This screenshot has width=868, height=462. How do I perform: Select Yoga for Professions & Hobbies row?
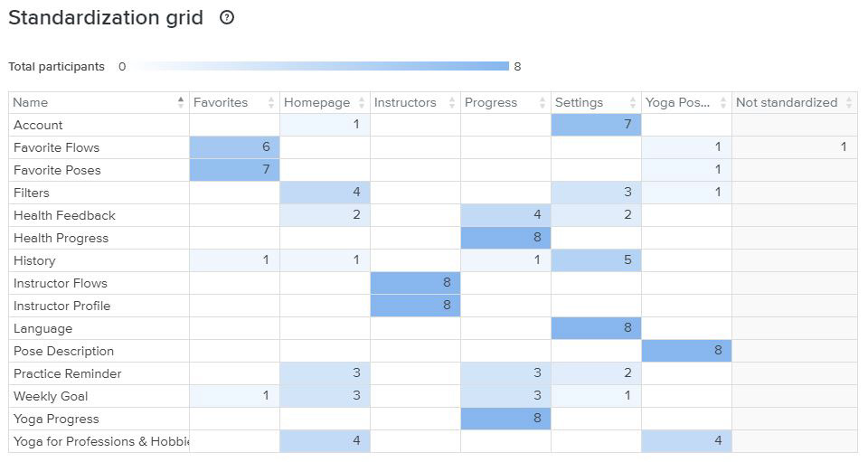(99, 442)
